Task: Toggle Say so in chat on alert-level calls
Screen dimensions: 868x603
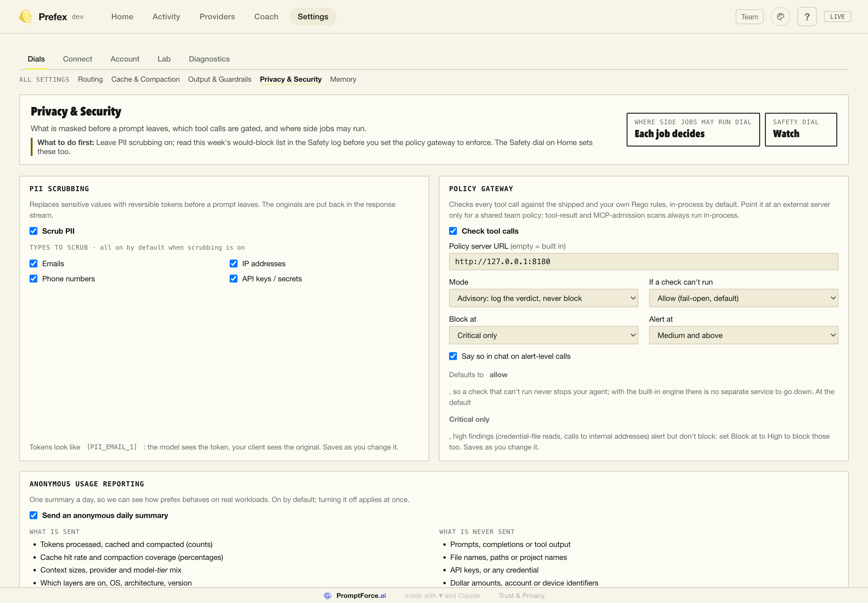Action: [453, 356]
